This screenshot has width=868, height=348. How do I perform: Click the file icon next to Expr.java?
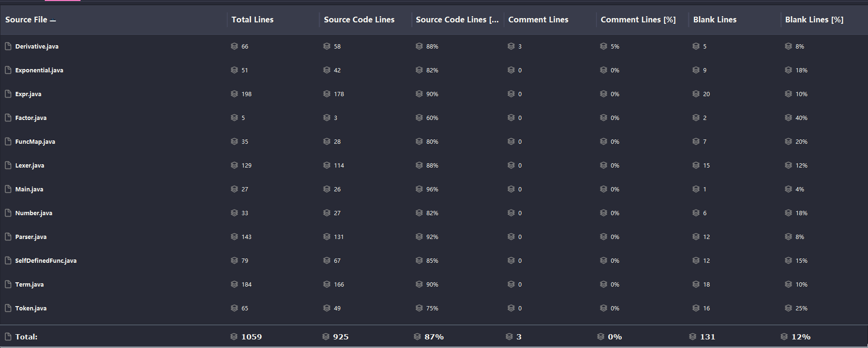(x=8, y=94)
